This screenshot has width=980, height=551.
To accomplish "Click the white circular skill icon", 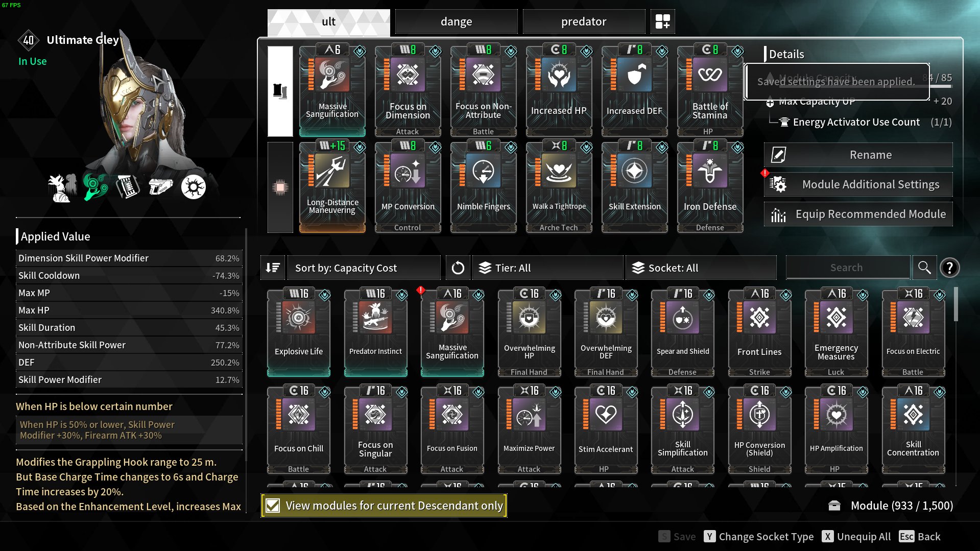I will (x=194, y=187).
